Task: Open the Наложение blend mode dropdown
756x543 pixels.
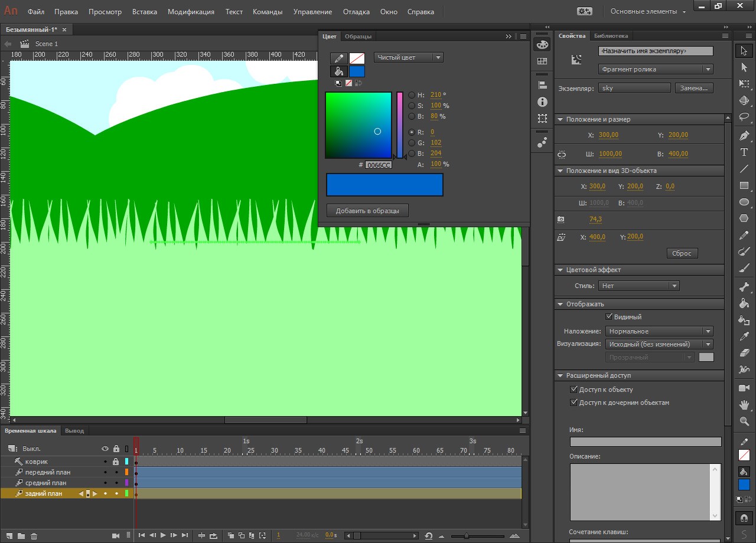Action: pyautogui.click(x=659, y=331)
